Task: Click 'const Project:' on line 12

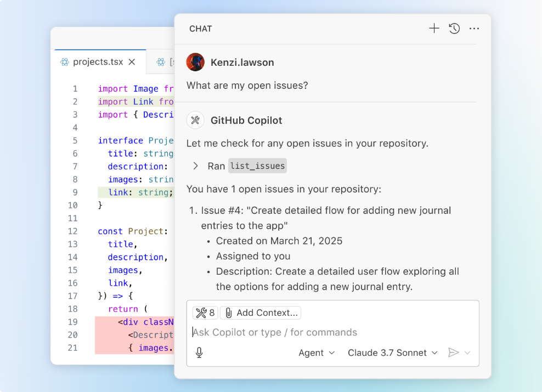Action: [x=133, y=231]
